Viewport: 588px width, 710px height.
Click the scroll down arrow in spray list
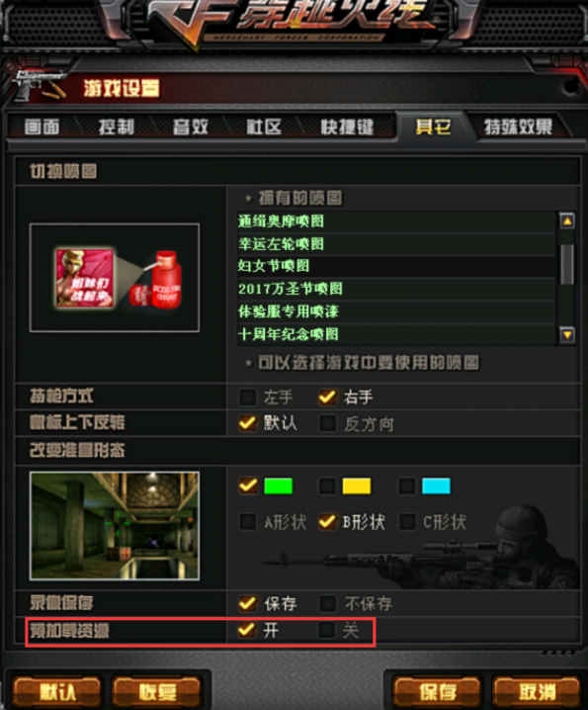[567, 334]
